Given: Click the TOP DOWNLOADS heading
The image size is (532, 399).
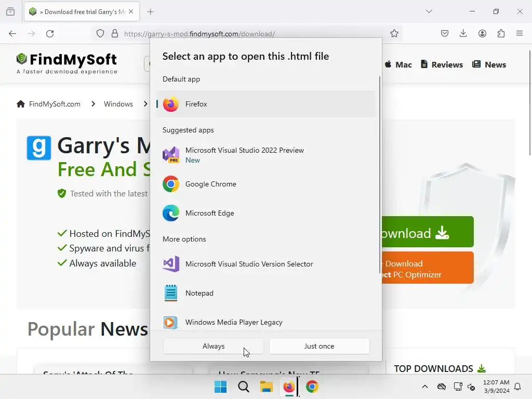Looking at the screenshot, I should point(433,368).
